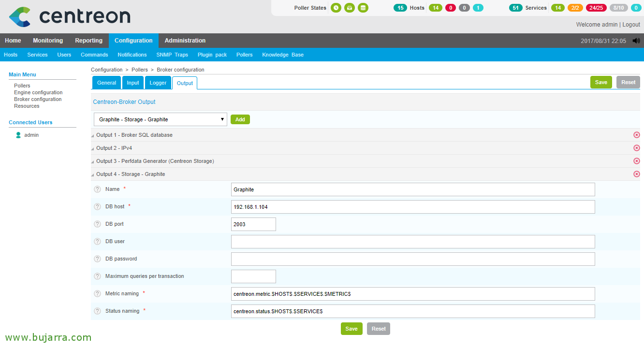Click the admin user avatar icon
This screenshot has height=348, width=644.
click(x=18, y=135)
